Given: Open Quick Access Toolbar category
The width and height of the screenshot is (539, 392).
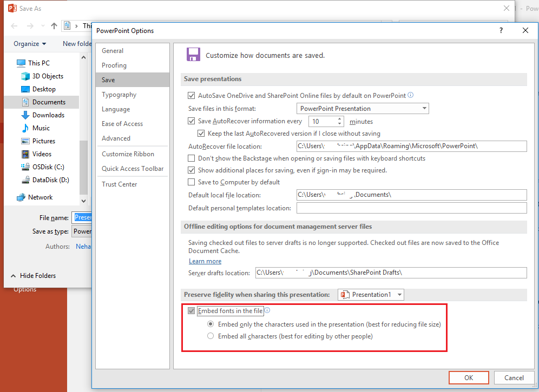Looking at the screenshot, I should 133,169.
